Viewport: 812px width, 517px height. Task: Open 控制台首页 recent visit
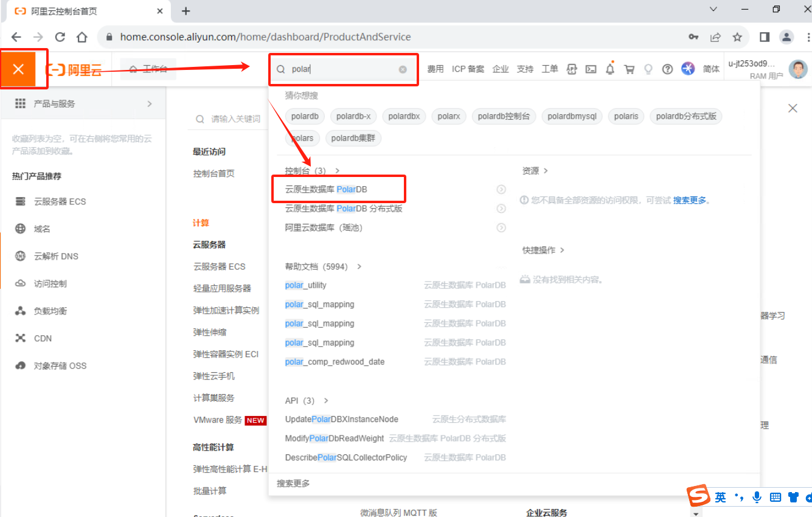213,174
